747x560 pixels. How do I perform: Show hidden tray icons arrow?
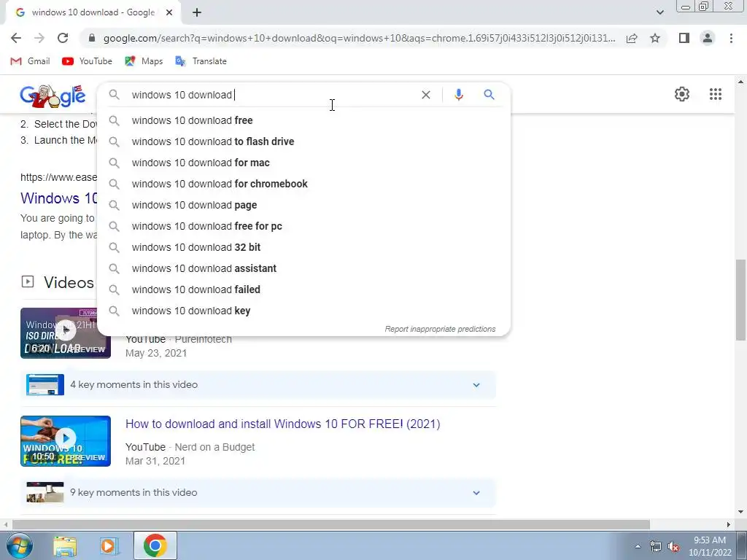[x=638, y=546]
